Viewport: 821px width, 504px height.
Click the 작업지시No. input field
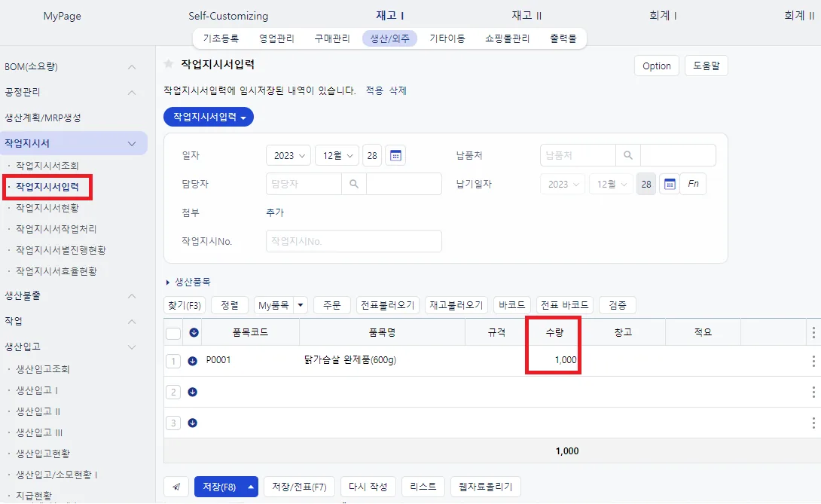coord(354,242)
